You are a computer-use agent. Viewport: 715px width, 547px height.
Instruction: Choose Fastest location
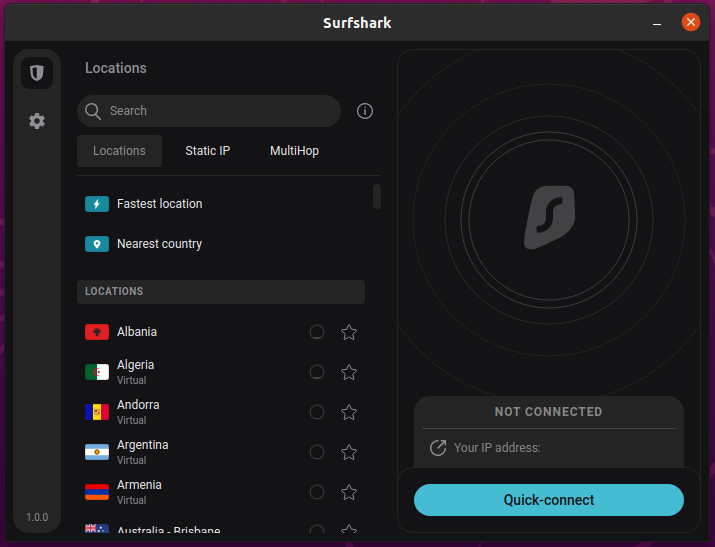[221, 204]
